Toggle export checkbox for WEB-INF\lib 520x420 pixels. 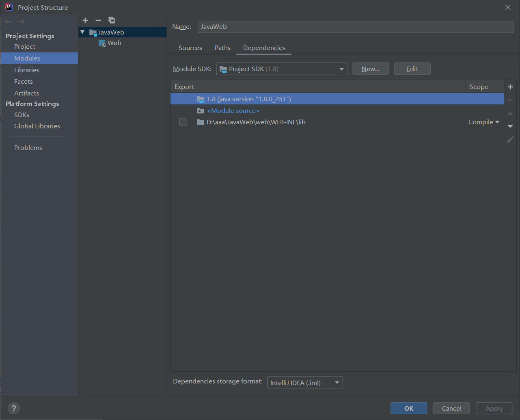[183, 122]
